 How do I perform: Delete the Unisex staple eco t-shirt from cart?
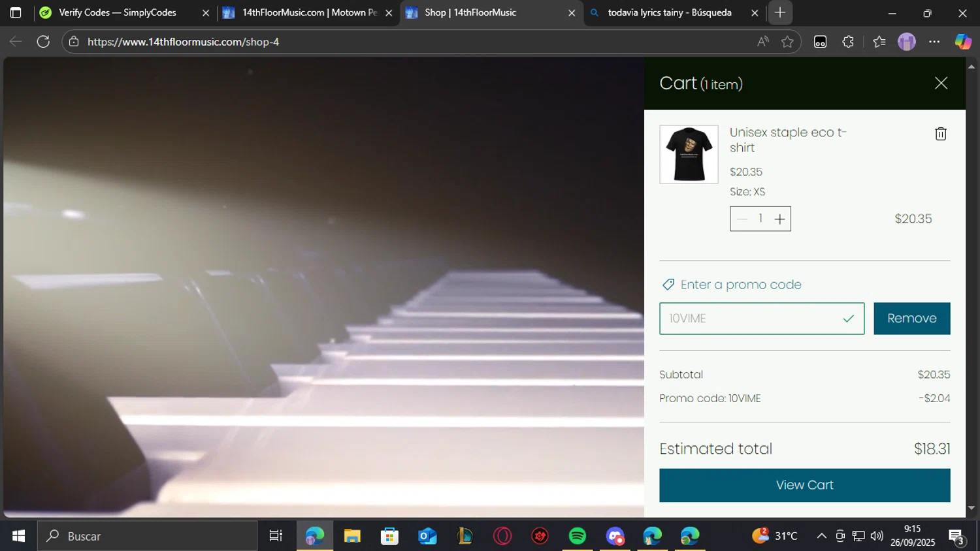tap(941, 134)
